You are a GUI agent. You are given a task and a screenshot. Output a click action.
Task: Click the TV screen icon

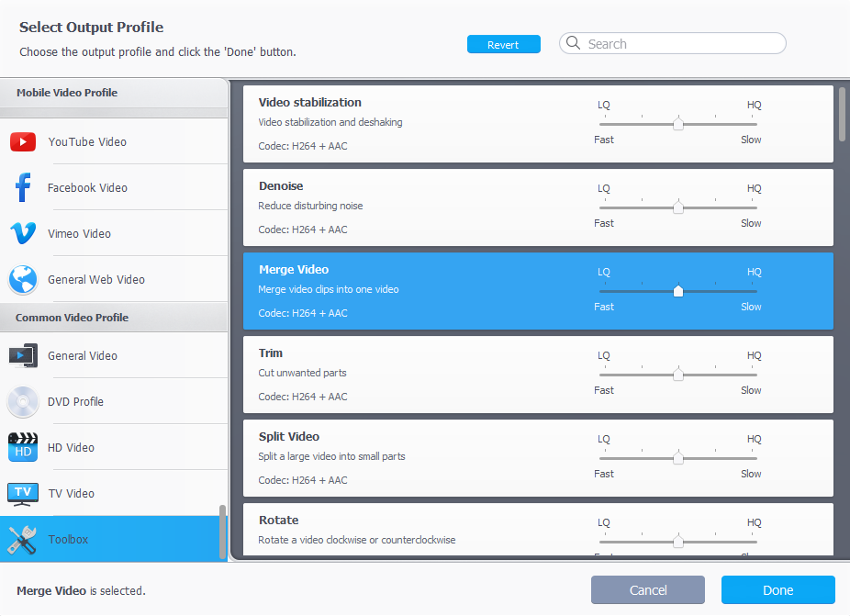pos(23,494)
